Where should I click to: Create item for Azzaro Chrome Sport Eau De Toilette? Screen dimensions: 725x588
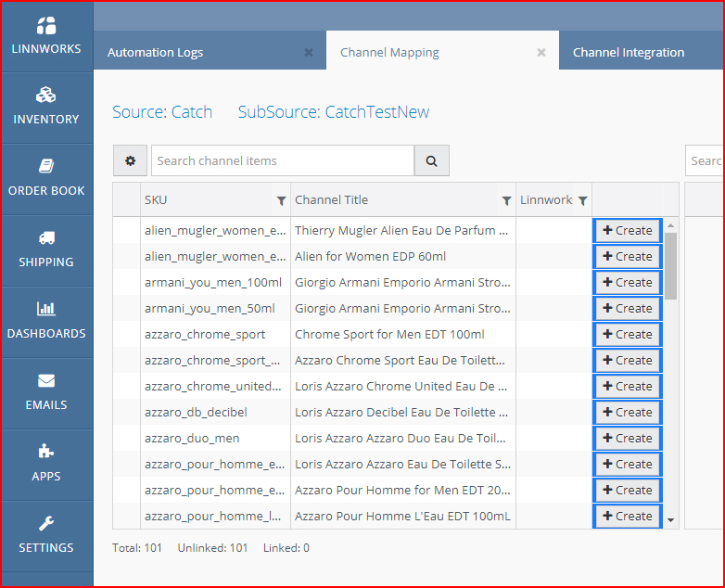[x=628, y=360]
